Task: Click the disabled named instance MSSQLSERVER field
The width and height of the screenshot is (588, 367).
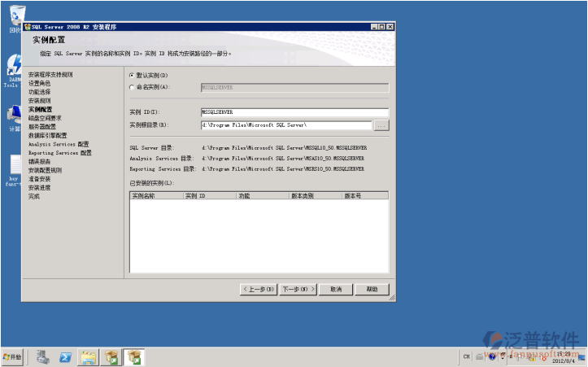Action: (x=294, y=87)
